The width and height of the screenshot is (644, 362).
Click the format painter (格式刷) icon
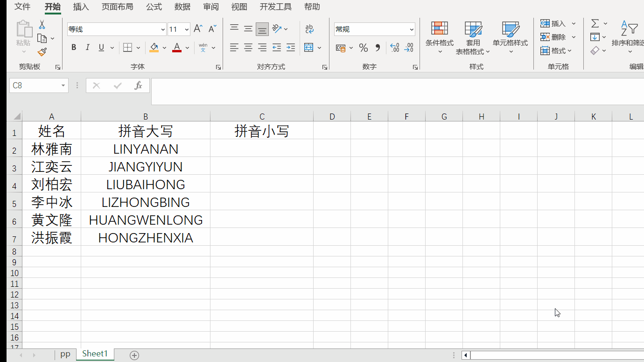[42, 51]
